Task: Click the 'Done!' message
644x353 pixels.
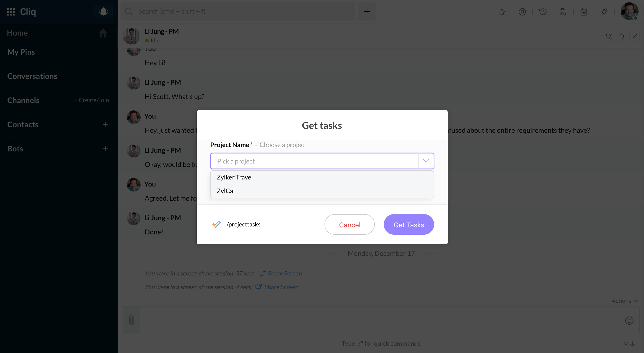Action: coord(154,232)
